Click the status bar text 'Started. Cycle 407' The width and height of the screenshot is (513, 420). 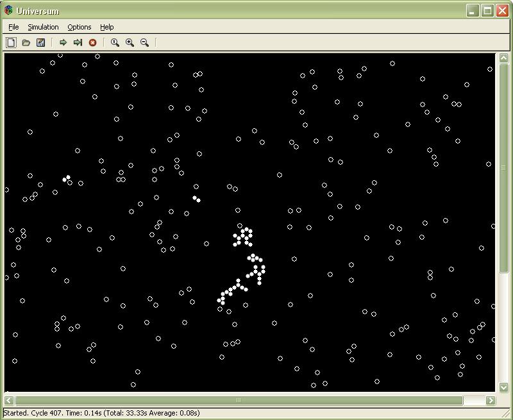click(x=33, y=413)
